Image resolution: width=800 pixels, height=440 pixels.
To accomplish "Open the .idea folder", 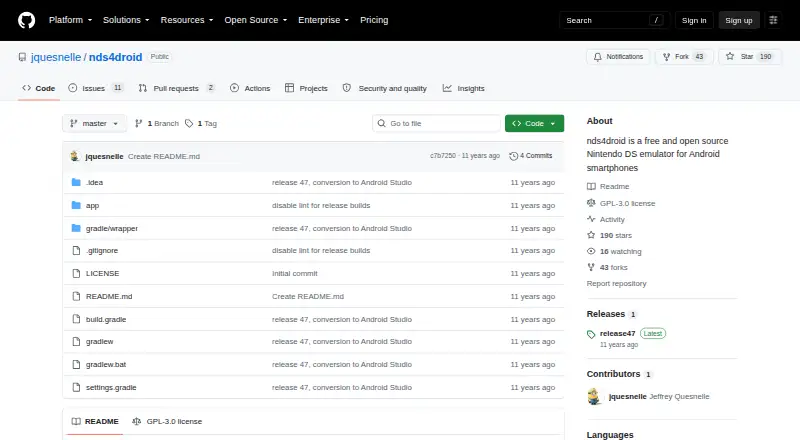I will (94, 182).
